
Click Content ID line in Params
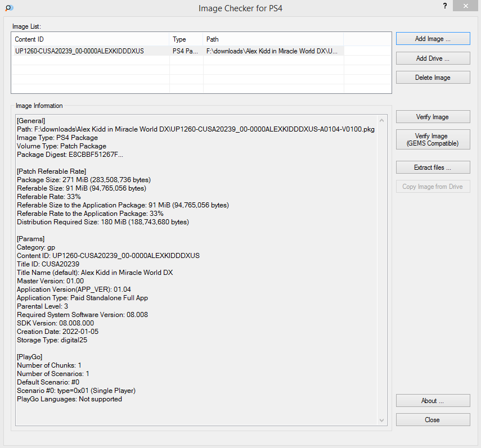point(108,256)
